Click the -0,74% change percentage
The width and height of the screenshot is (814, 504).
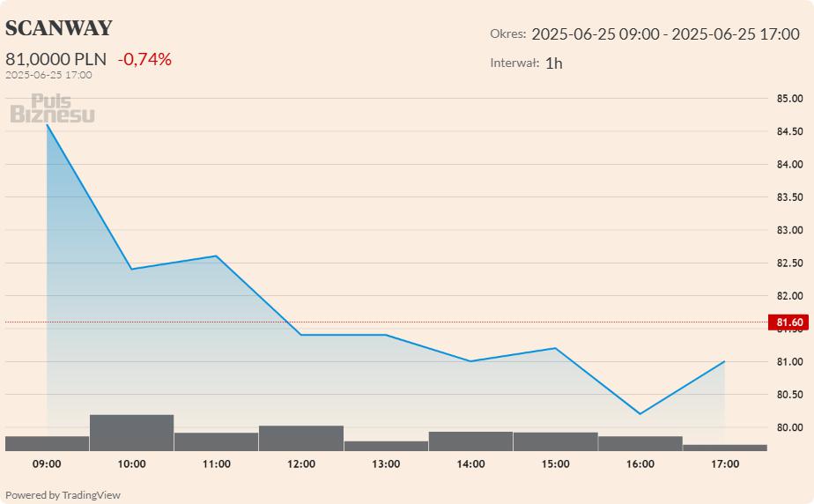[x=144, y=59]
